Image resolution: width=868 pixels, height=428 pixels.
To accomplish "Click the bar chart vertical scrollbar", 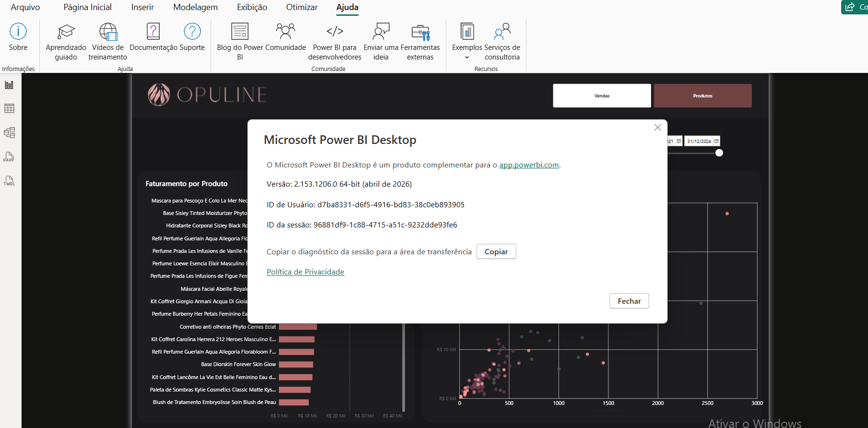I will coord(404,367).
